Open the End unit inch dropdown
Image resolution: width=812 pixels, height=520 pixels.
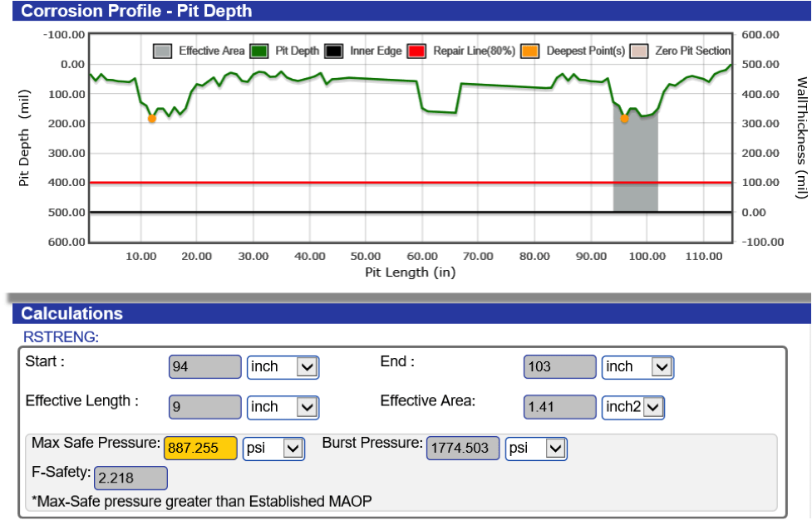tap(637, 367)
